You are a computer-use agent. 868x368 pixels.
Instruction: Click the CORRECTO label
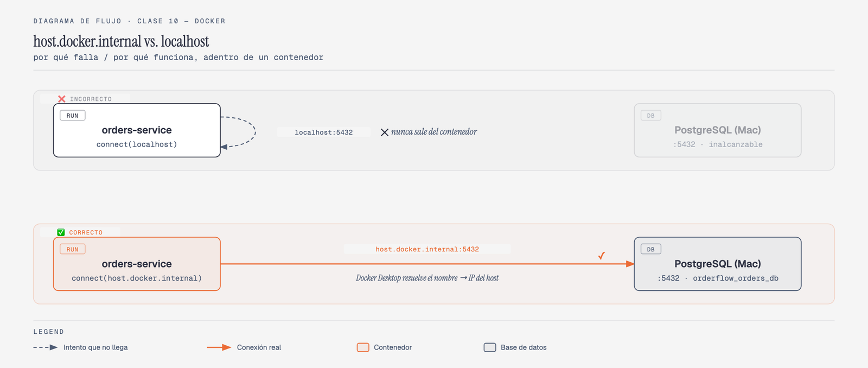coord(86,232)
